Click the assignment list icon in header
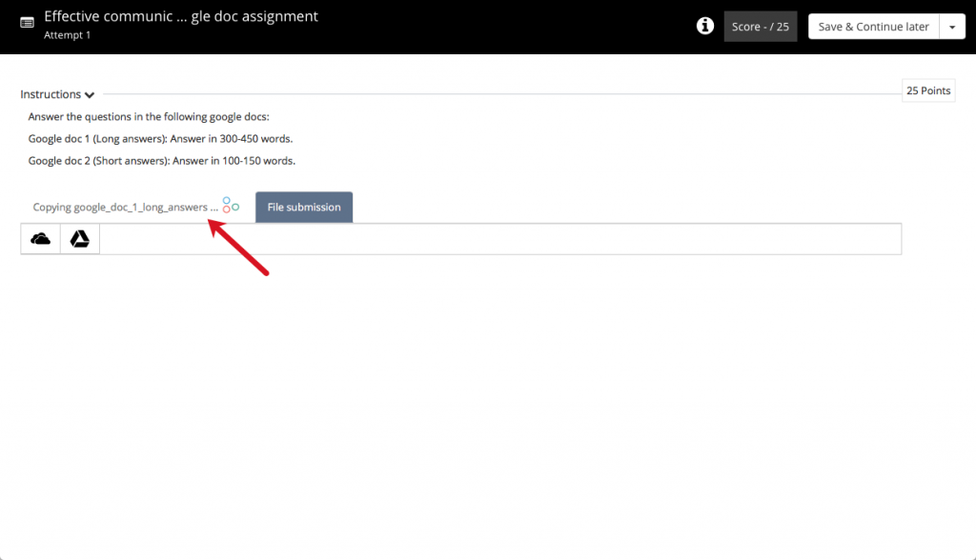The width and height of the screenshot is (976, 560). point(27,23)
